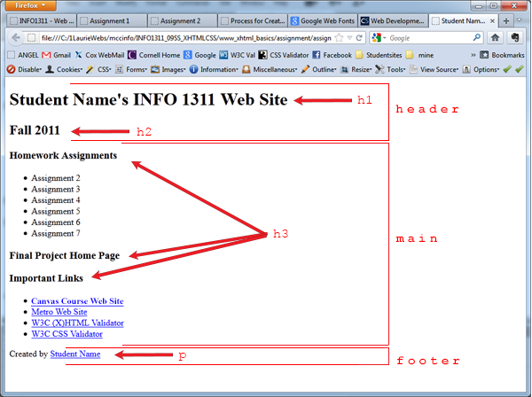Open the Cox WebMail bookmark
Viewport: 532px width, 397px height.
(x=99, y=55)
